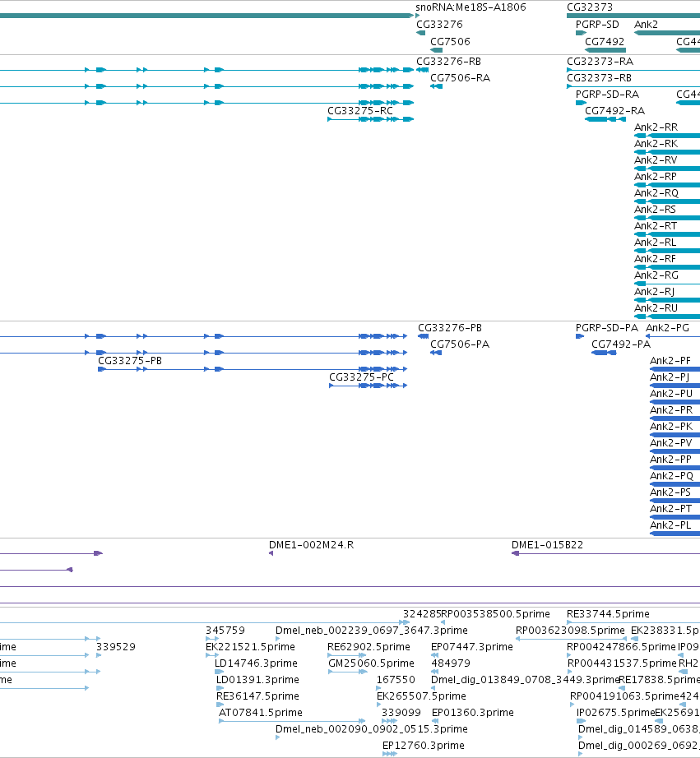
Task: Click the Ank2-PQ protein label
Action: click(671, 476)
